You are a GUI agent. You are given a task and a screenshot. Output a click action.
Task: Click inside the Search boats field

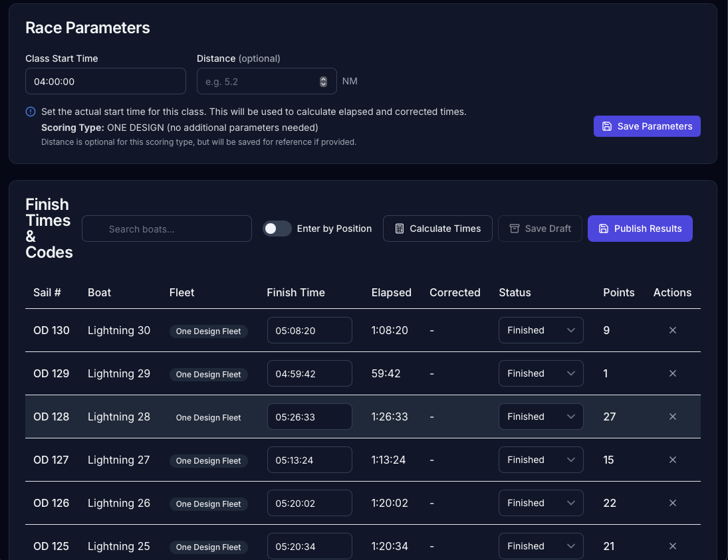166,229
